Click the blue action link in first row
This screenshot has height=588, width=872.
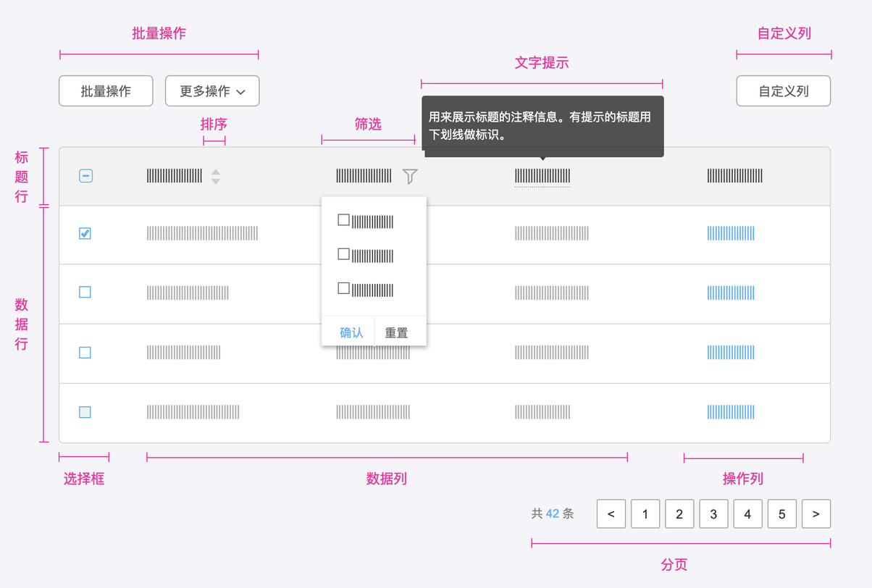tap(731, 233)
